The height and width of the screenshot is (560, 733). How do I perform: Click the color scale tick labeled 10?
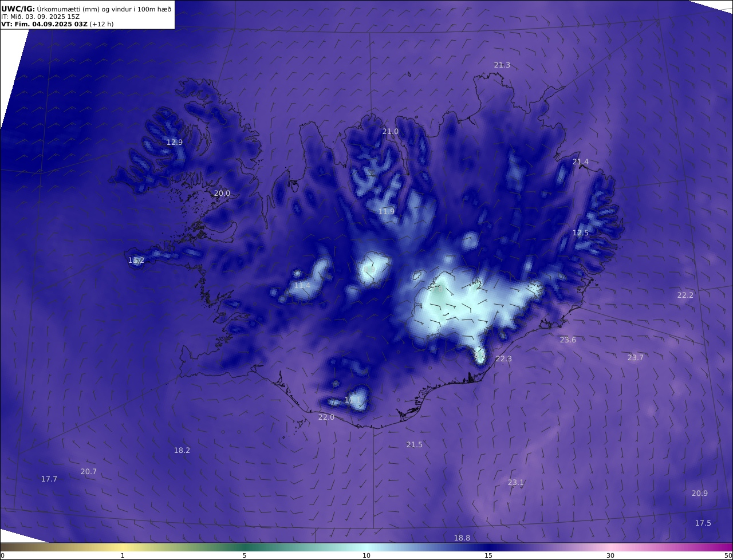click(366, 556)
